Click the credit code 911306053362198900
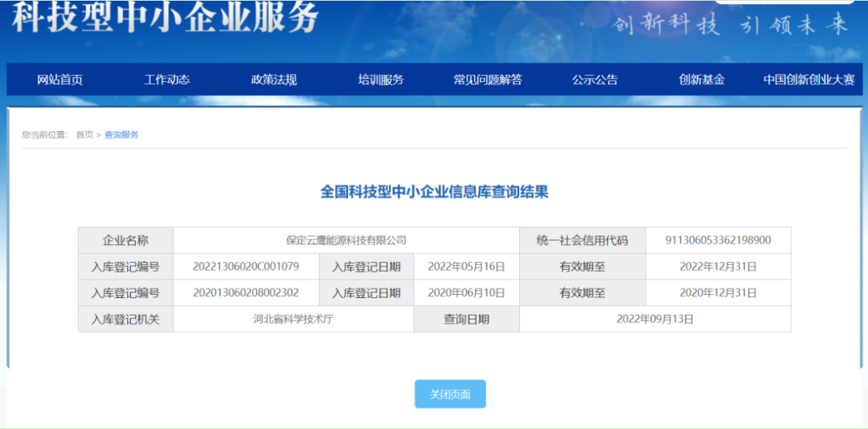Image resolution: width=868 pixels, height=429 pixels. coord(718,240)
